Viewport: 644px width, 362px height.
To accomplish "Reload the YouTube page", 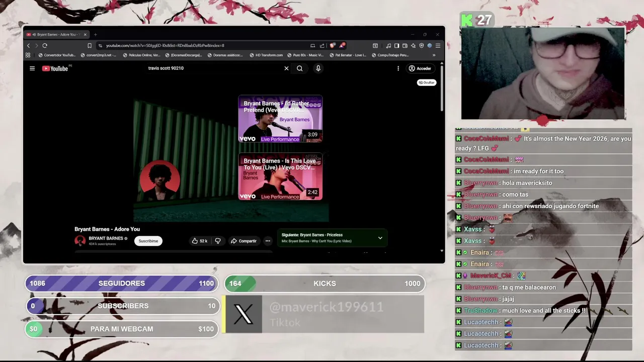I will 45,45.
